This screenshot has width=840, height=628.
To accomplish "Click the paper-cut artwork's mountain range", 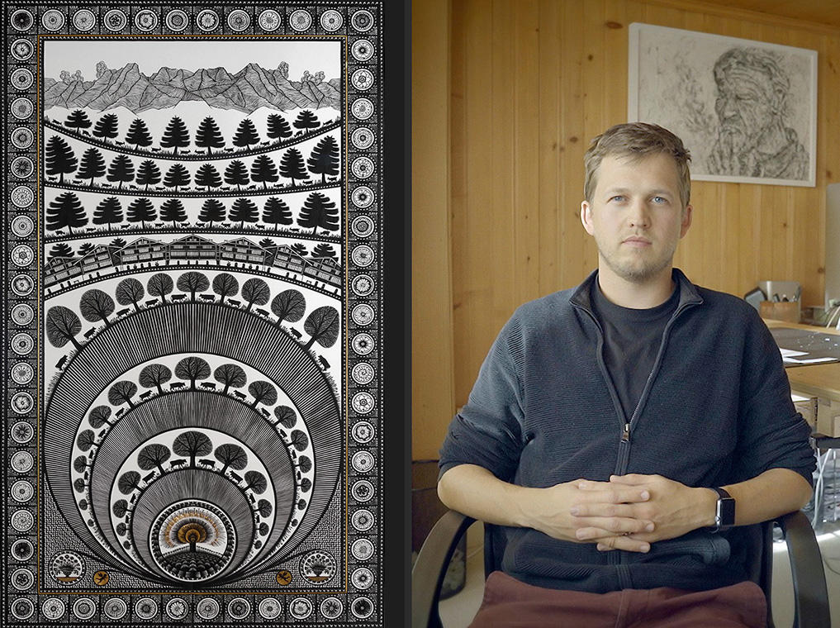I will (x=192, y=87).
